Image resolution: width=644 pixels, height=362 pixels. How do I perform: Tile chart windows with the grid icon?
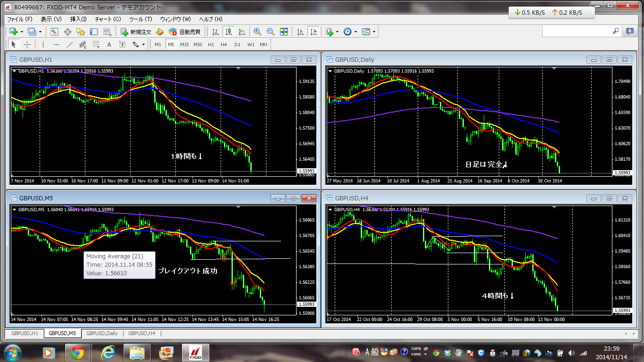(x=284, y=32)
